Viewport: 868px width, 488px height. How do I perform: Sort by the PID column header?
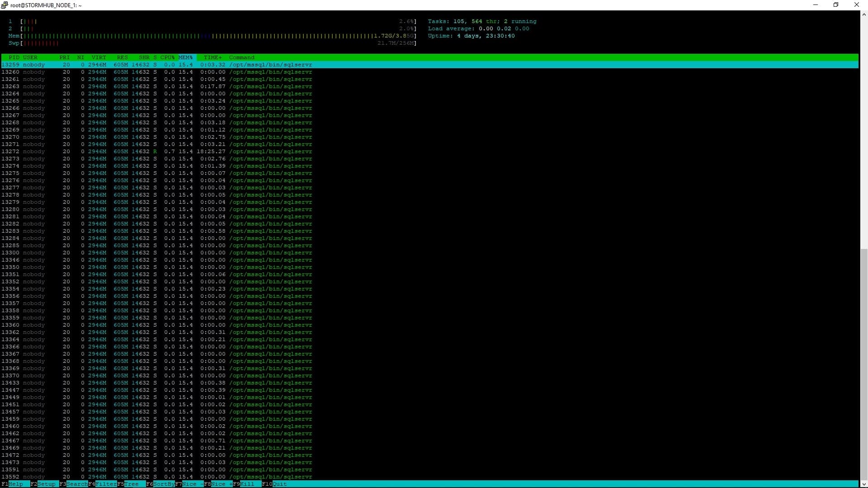tap(14, 57)
